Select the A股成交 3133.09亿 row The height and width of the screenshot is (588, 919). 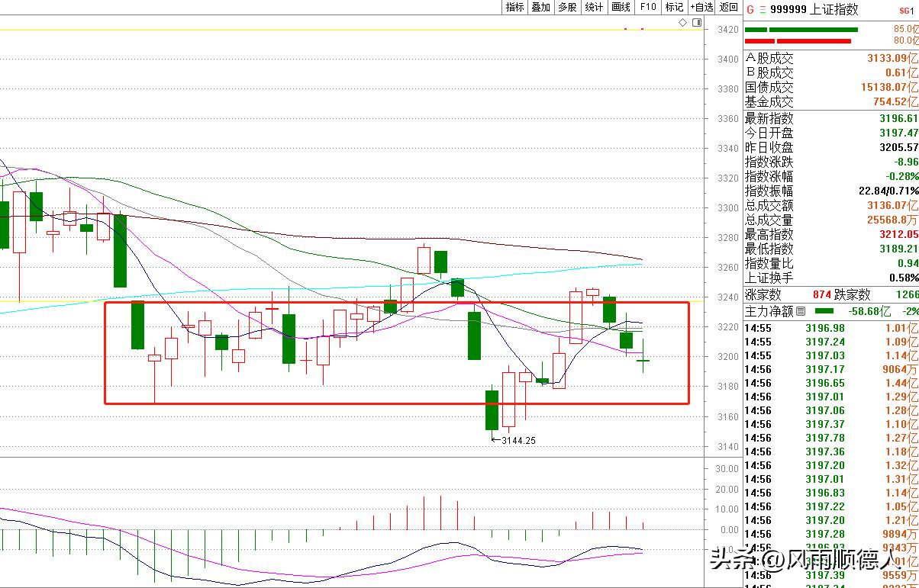tap(830, 58)
